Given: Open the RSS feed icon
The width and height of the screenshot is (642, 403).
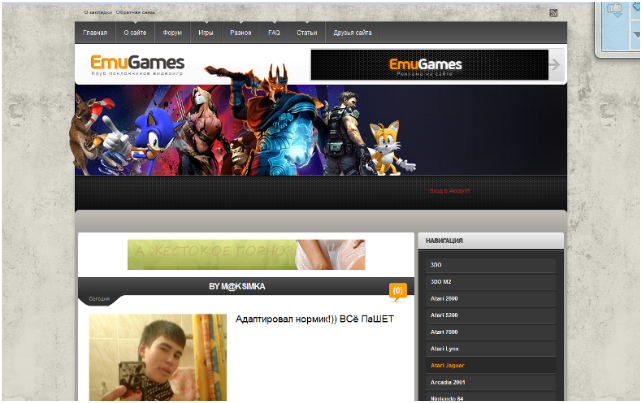Looking at the screenshot, I should pyautogui.click(x=553, y=13).
